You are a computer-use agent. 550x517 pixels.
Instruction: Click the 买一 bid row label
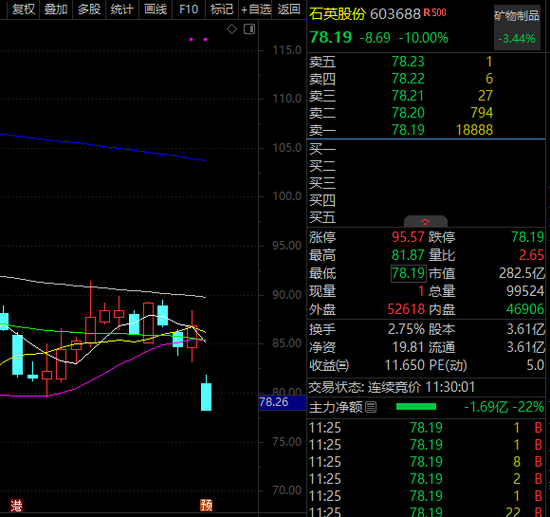click(x=322, y=149)
